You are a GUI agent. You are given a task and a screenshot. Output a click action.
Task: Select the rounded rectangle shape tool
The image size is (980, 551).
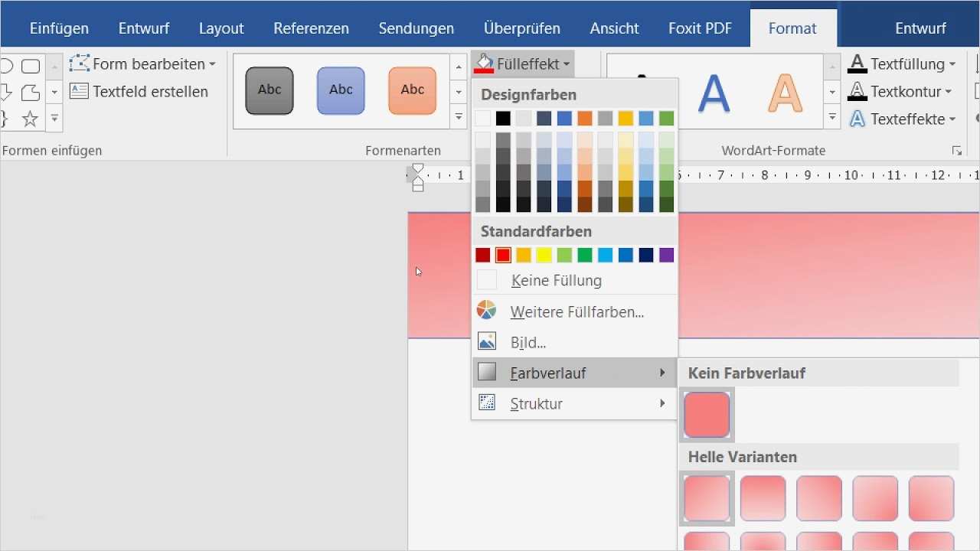[31, 66]
